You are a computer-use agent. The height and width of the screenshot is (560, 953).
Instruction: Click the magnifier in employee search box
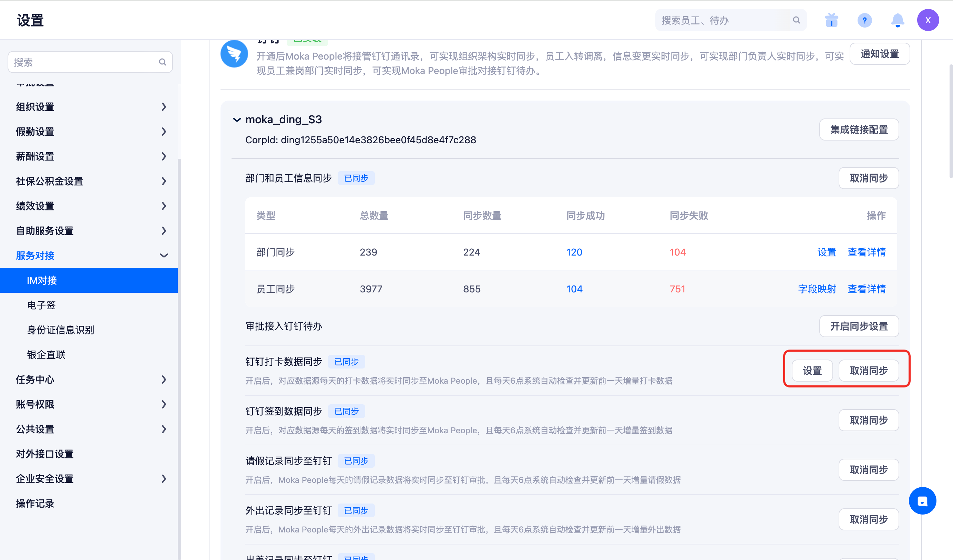(796, 20)
